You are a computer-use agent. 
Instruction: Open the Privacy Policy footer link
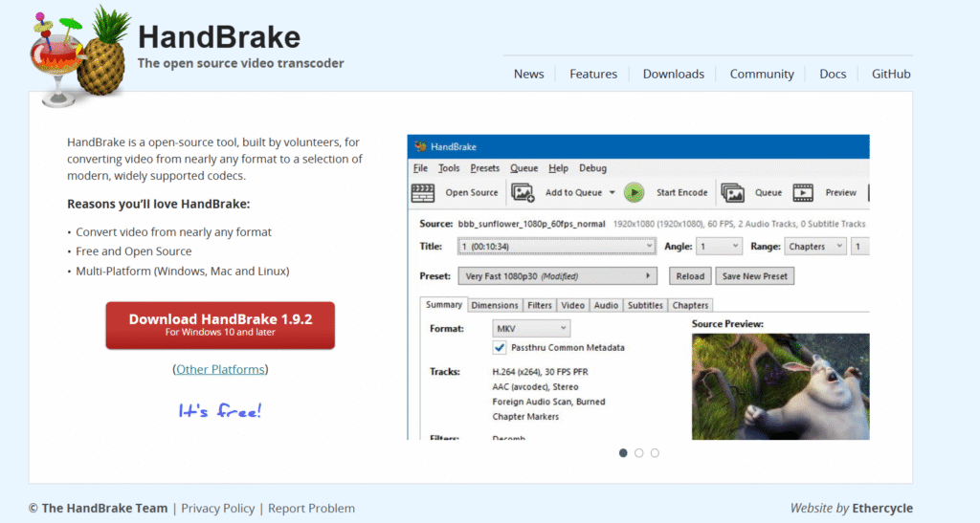(217, 509)
